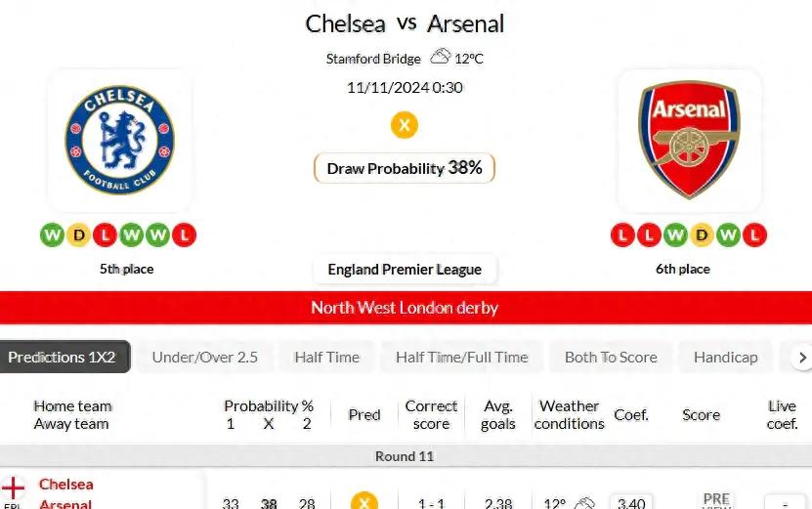Click the yellow X draw prediction badge
Viewport: 812px width, 509px height.
click(405, 125)
